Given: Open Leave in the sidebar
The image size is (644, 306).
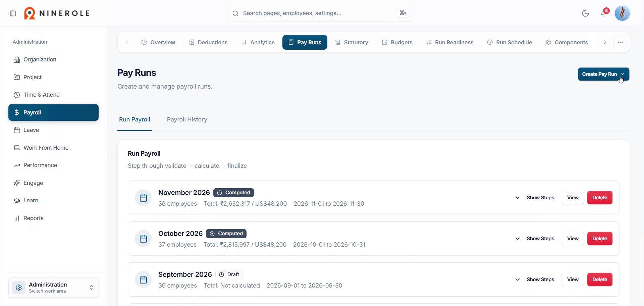Looking at the screenshot, I should [53, 130].
